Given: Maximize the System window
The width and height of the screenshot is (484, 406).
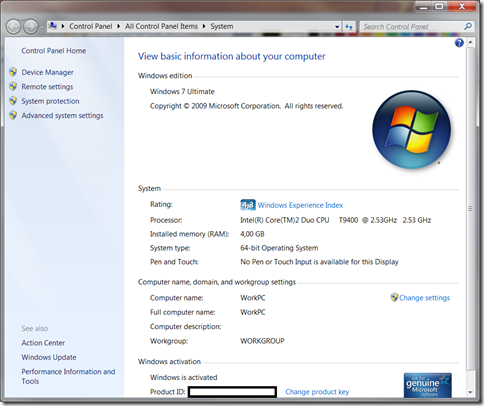Looking at the screenshot, I should pyautogui.click(x=439, y=6).
